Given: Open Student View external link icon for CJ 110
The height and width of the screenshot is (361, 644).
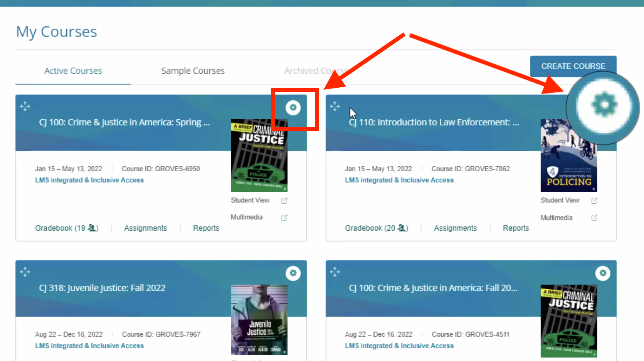Looking at the screenshot, I should click(594, 201).
